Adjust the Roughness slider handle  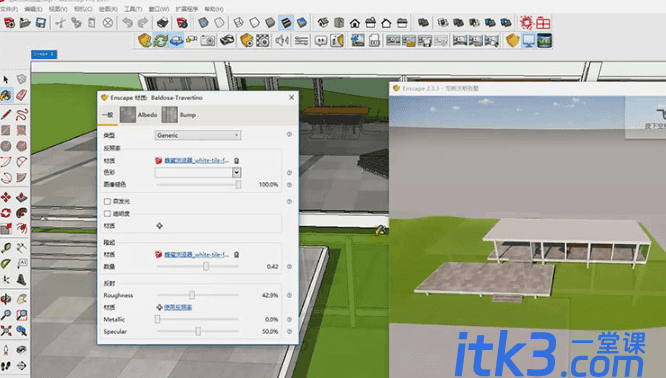192,295
